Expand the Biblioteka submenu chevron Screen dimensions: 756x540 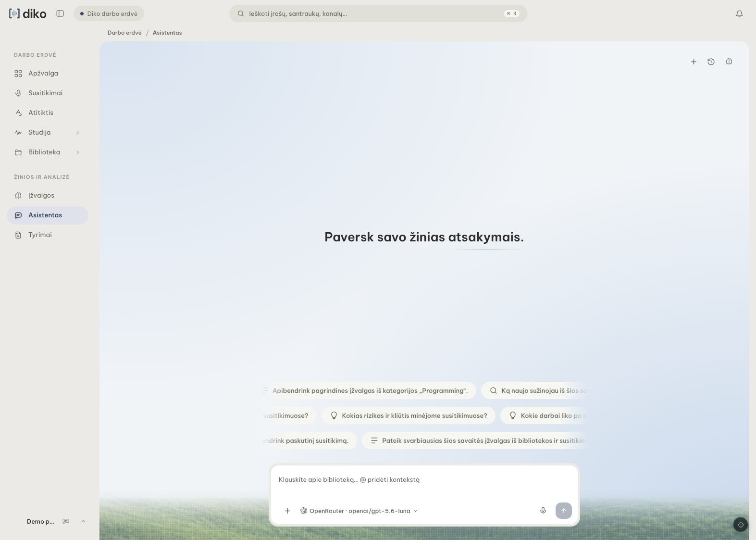click(x=78, y=152)
